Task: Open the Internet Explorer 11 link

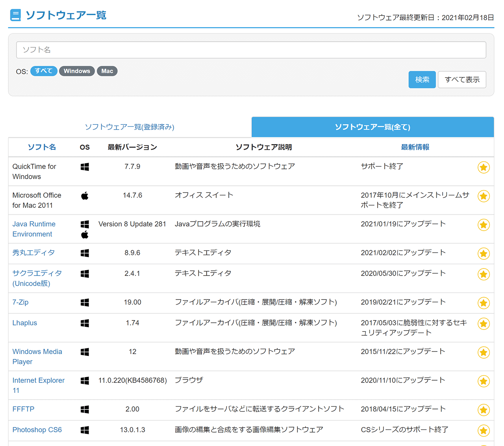Action: 39,385
